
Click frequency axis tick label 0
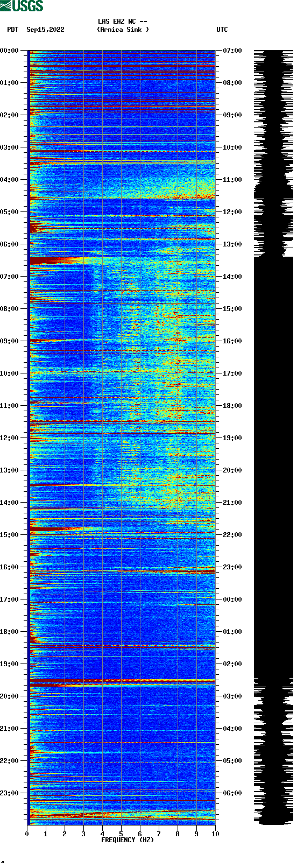click(x=27, y=834)
